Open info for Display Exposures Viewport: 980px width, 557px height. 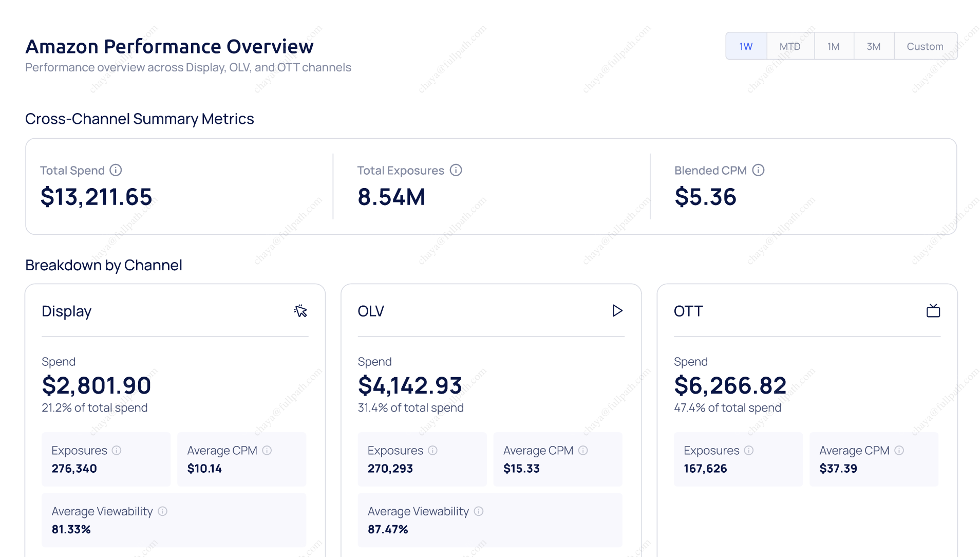coord(117,451)
